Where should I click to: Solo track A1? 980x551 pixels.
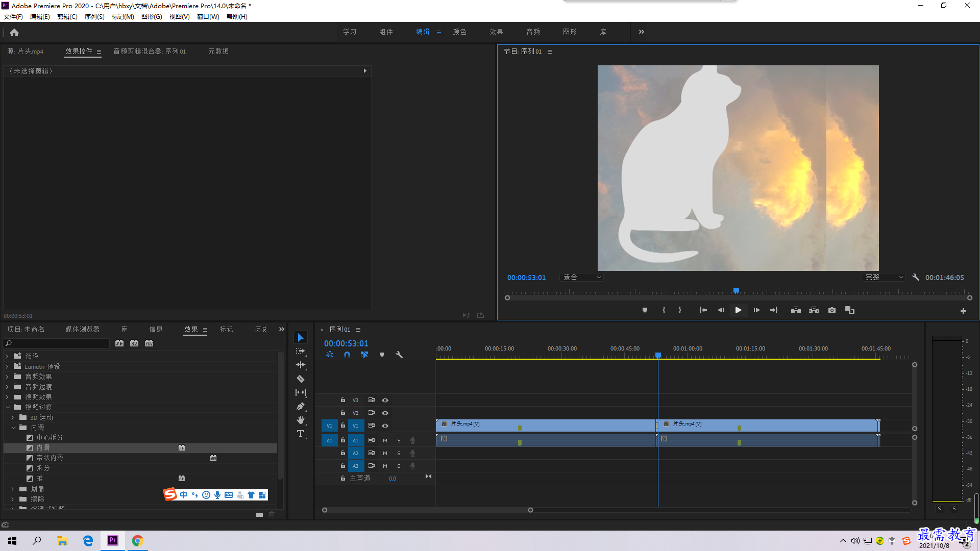click(x=399, y=440)
